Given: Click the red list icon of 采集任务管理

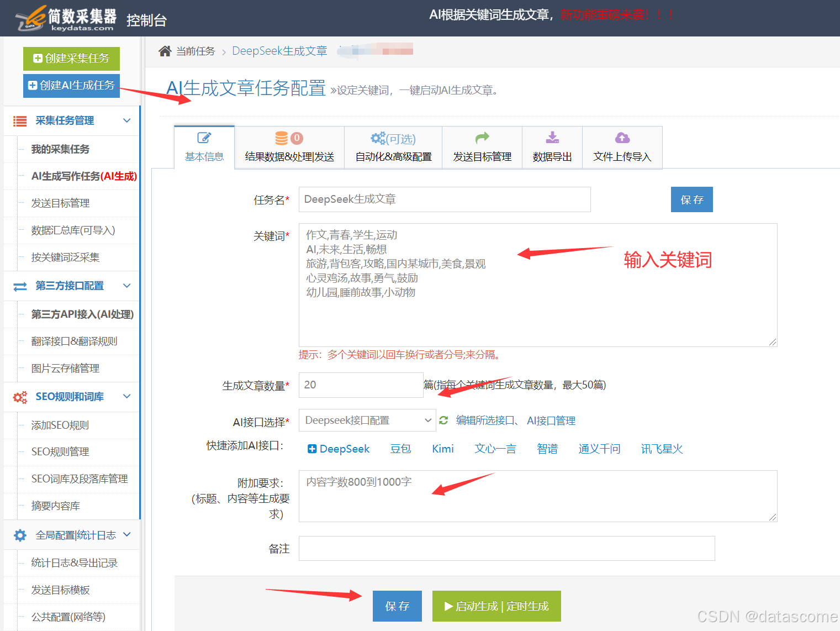Looking at the screenshot, I should click(20, 121).
